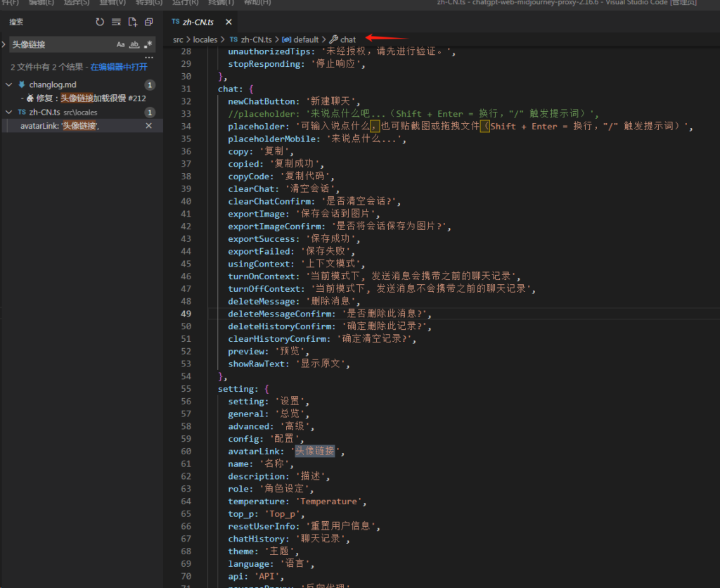Refresh the search results
The width and height of the screenshot is (720, 588).
100,23
